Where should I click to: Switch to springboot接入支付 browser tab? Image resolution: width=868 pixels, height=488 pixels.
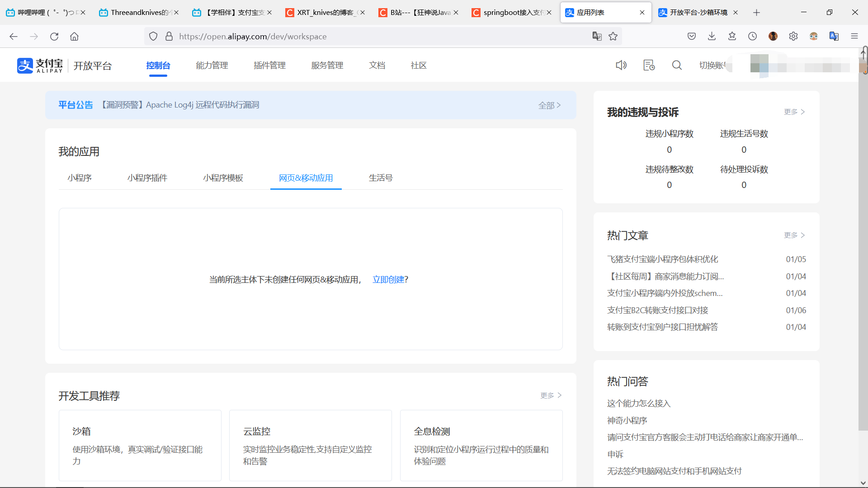(511, 13)
